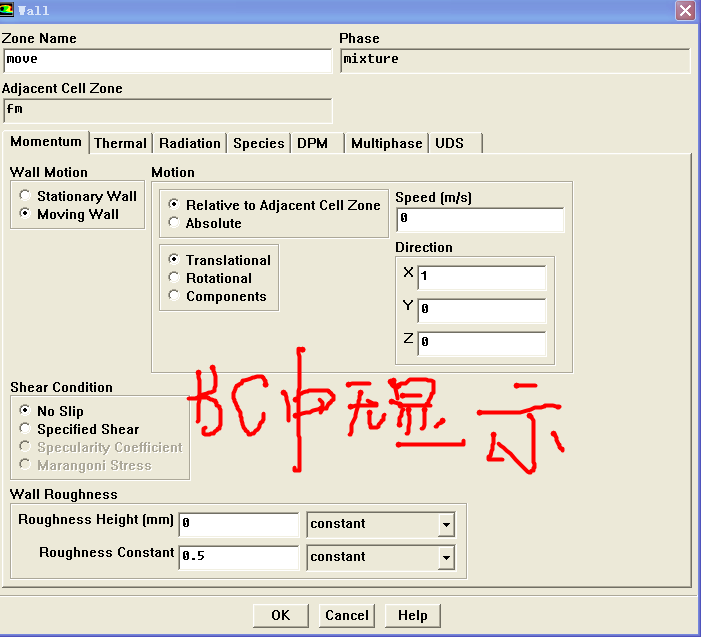The width and height of the screenshot is (701, 640).
Task: Click the Wall dialog title bar icon
Action: (x=9, y=10)
